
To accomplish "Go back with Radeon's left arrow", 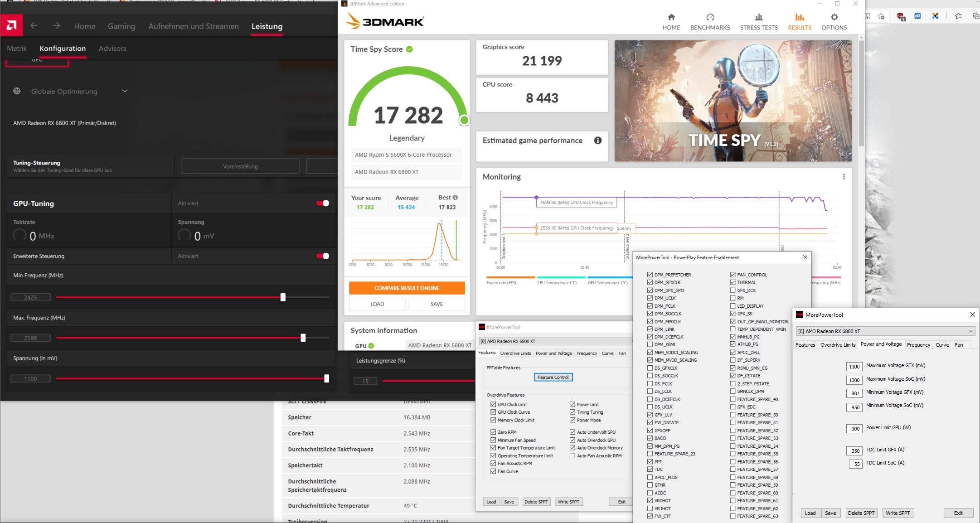I will 34,26.
